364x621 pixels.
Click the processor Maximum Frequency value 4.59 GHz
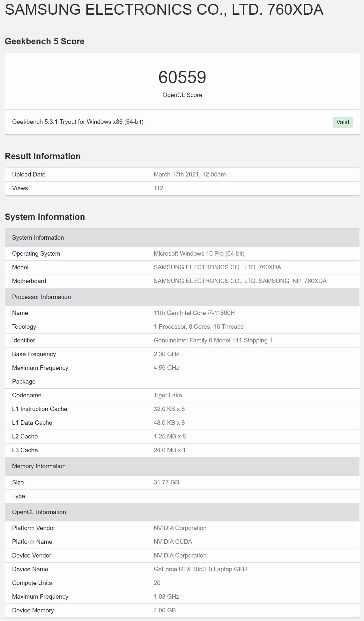pyautogui.click(x=166, y=368)
